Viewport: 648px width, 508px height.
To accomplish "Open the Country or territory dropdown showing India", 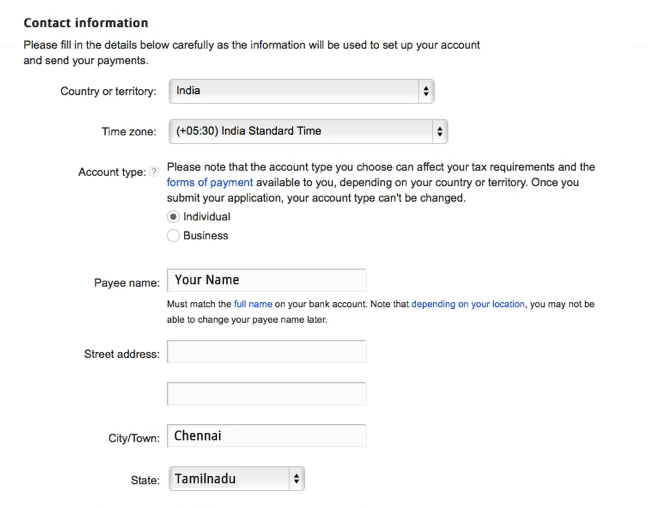I will (301, 91).
